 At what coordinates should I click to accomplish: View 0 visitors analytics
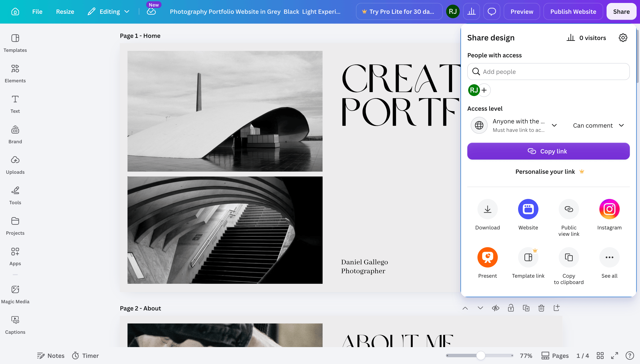click(586, 38)
